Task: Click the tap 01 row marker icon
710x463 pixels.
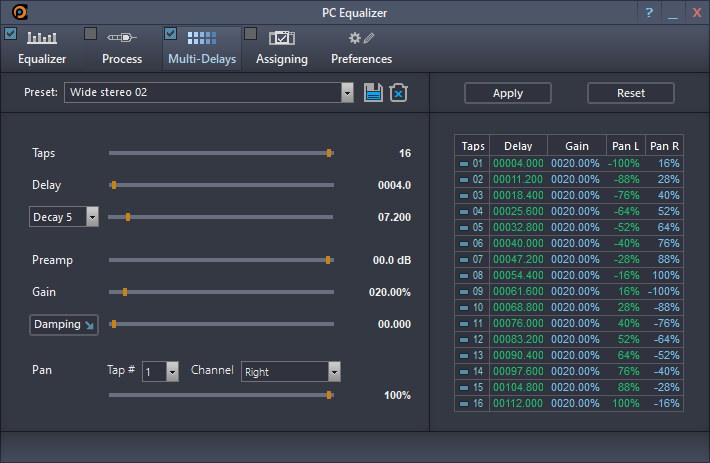Action: [x=464, y=164]
